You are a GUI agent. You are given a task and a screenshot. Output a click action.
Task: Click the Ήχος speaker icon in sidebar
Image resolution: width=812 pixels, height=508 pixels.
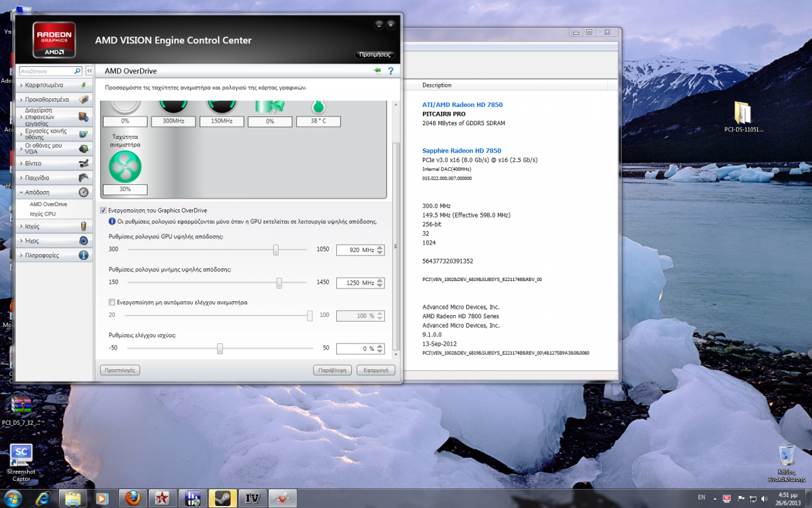83,240
